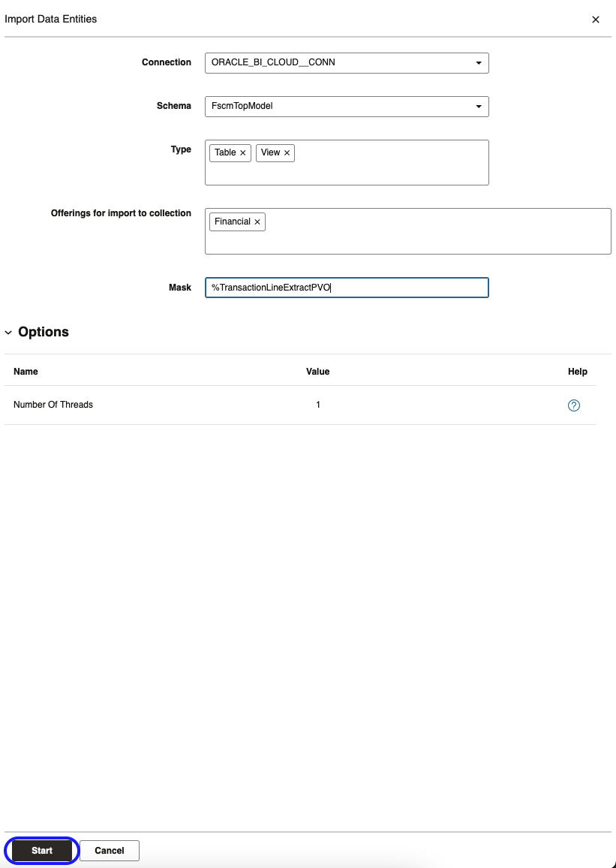Click the Number Of Threads value
The image size is (616, 868).
(x=317, y=405)
